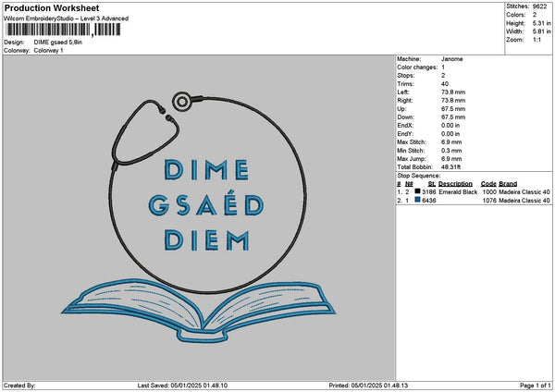Click the black Emerald Black color swatch
The height and width of the screenshot is (392, 555).
click(418, 191)
